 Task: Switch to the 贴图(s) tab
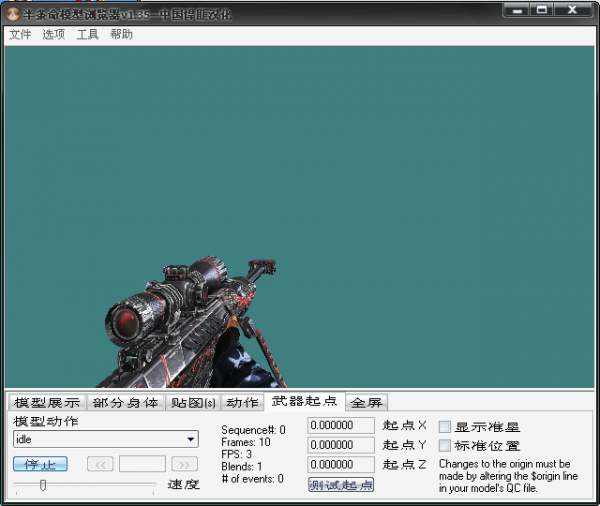(x=193, y=403)
